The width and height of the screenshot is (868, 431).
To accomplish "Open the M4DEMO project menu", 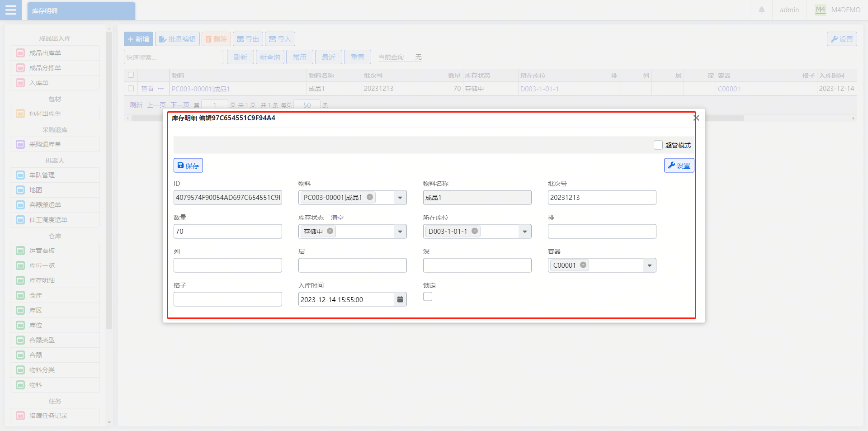I will coord(838,10).
